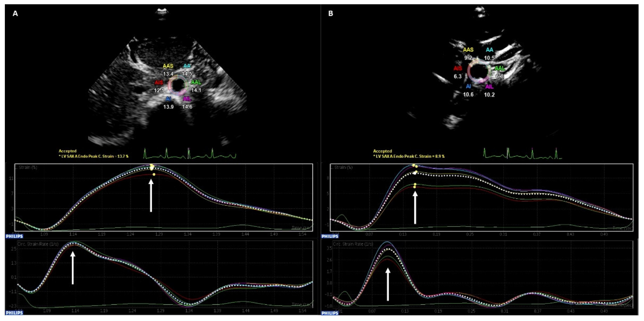Click the Accepted status text in panel A
Image resolution: width=644 pixels, height=321 pixels.
pyautogui.click(x=68, y=151)
